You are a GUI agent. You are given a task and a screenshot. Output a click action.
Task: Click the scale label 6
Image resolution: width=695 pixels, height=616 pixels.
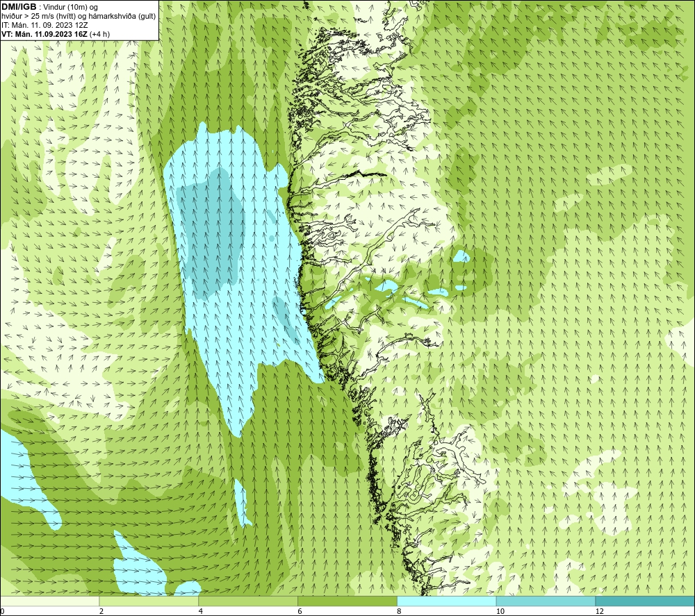pyautogui.click(x=300, y=612)
